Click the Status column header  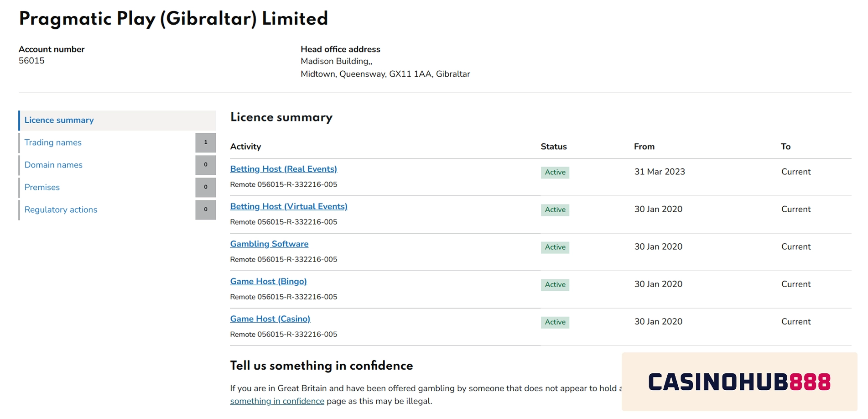(554, 147)
